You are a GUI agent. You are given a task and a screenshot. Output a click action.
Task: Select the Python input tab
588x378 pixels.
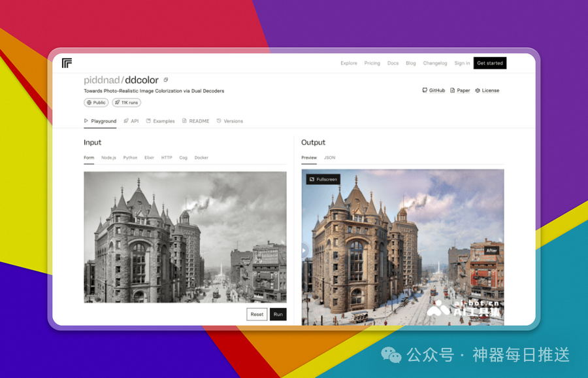(x=130, y=158)
